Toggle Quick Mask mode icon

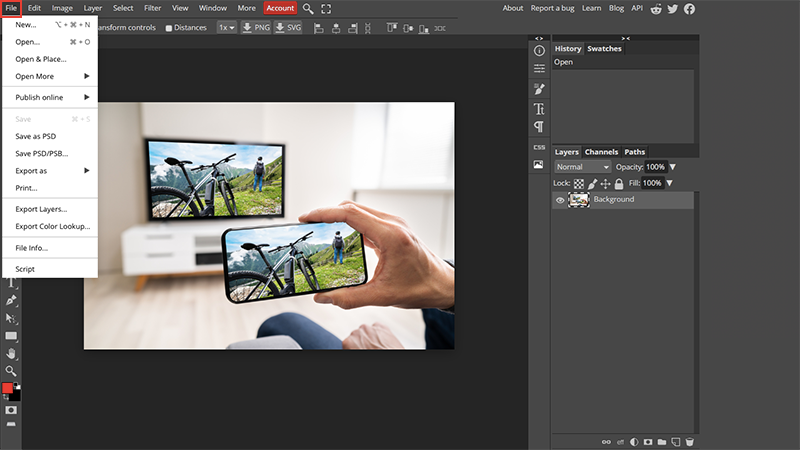[x=11, y=410]
